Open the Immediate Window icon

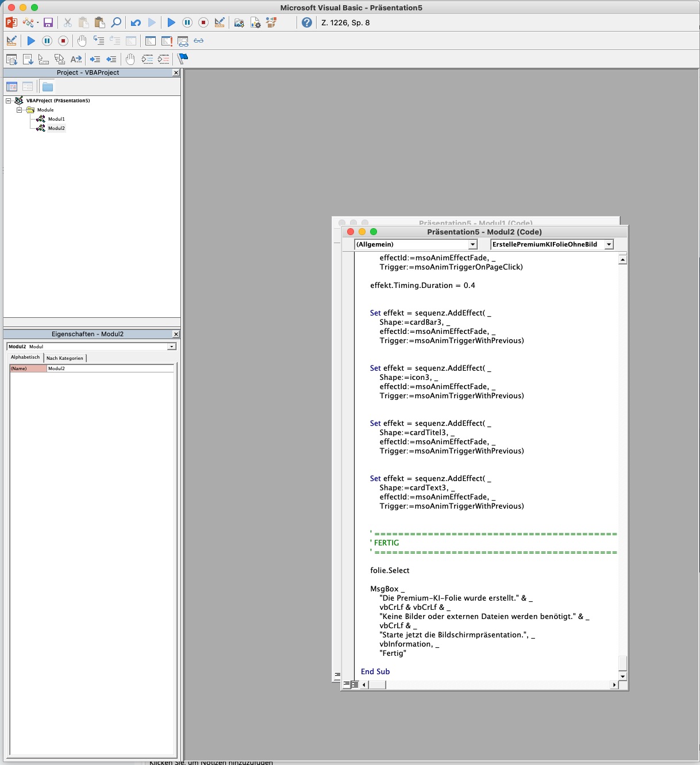[x=167, y=41]
